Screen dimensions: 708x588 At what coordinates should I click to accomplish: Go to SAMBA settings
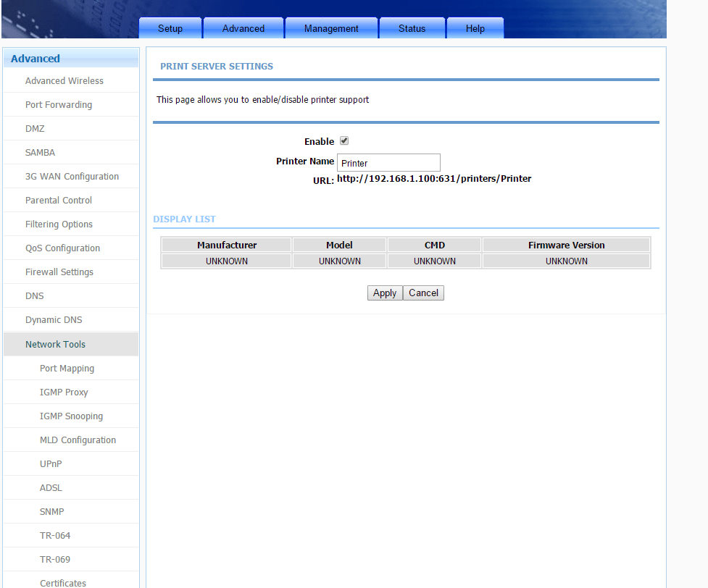(40, 153)
